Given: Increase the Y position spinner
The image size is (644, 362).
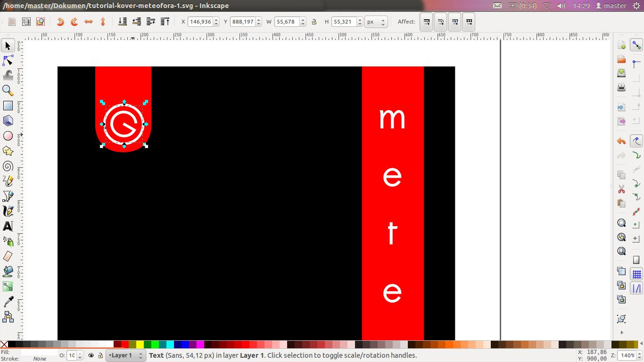Looking at the screenshot, I should (x=258, y=19).
